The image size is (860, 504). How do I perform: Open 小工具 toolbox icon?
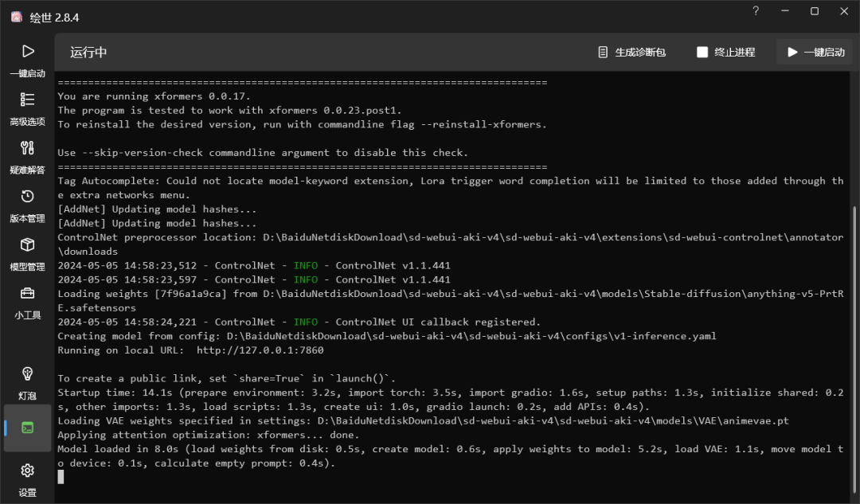(x=28, y=294)
